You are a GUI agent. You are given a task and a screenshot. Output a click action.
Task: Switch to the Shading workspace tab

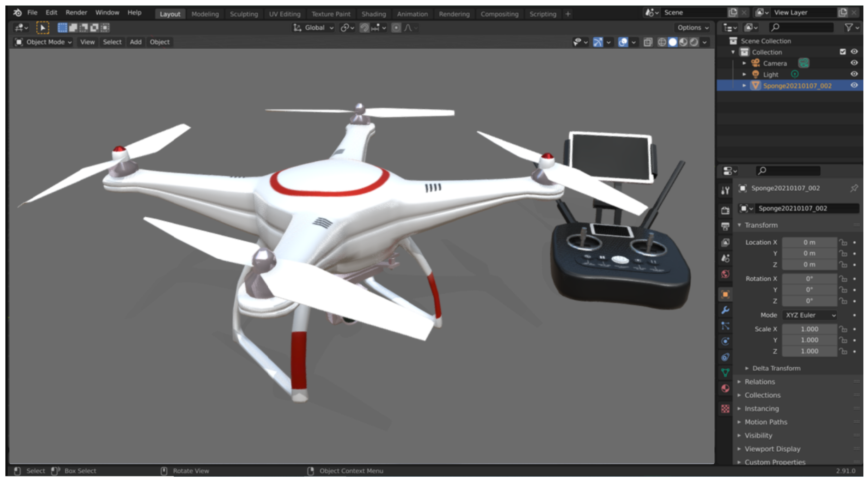pyautogui.click(x=373, y=14)
